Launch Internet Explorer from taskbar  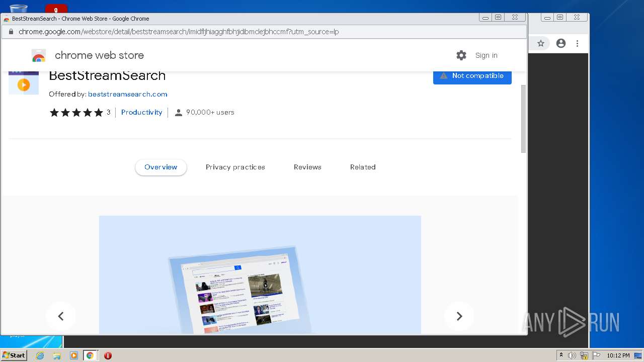point(40,355)
